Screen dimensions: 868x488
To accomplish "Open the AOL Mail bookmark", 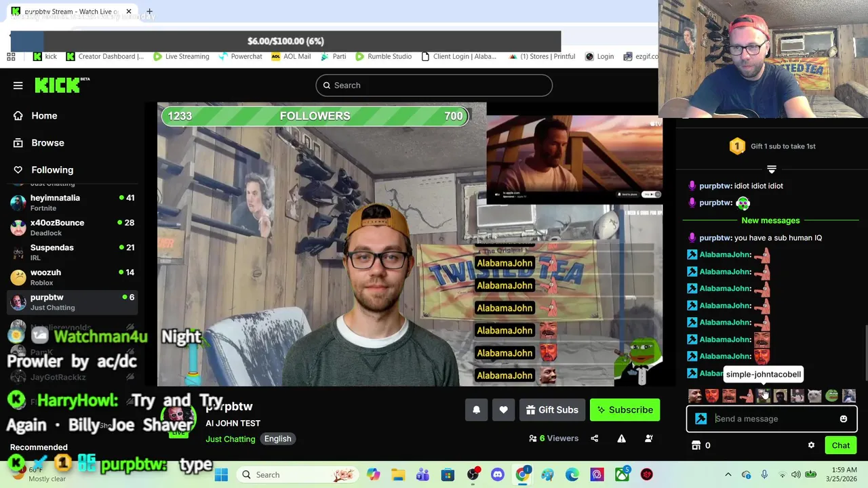I will pyautogui.click(x=291, y=56).
